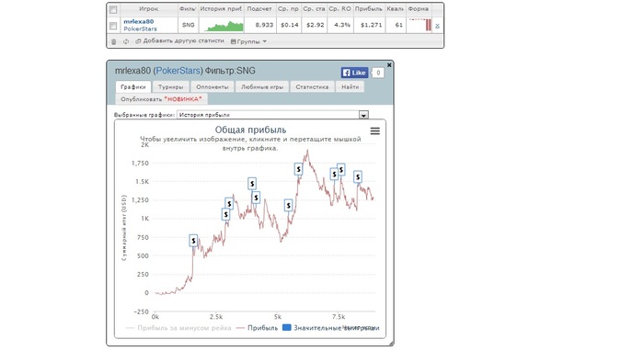Screen dimensions: 644x362
Task: Open the mrlexa80 player link in table
Action: point(138,22)
